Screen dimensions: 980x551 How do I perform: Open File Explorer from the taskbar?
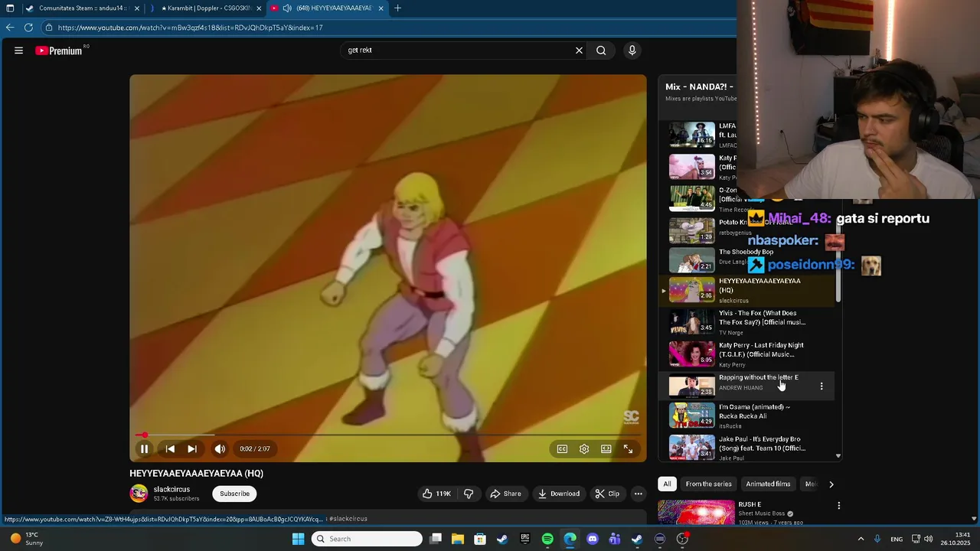click(x=457, y=539)
